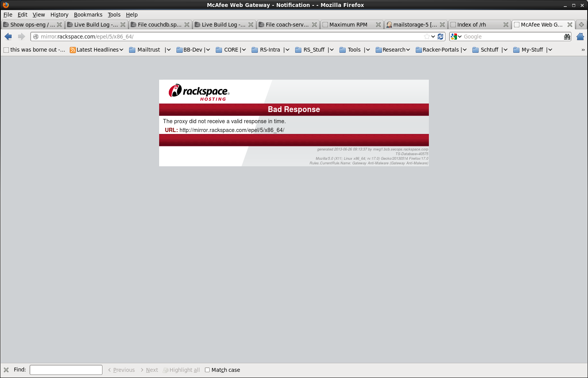The height and width of the screenshot is (378, 588).
Task: Expand the RS-Intra dropdown arrow
Action: (287, 50)
